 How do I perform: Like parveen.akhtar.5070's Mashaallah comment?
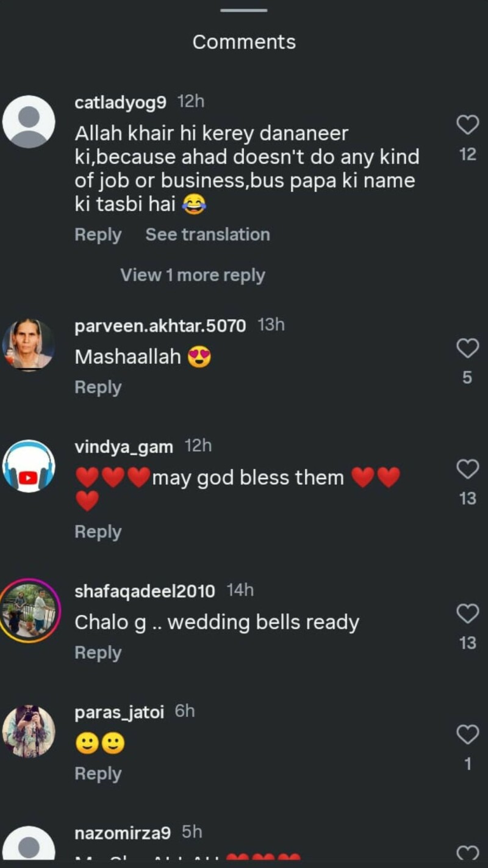[x=467, y=349]
